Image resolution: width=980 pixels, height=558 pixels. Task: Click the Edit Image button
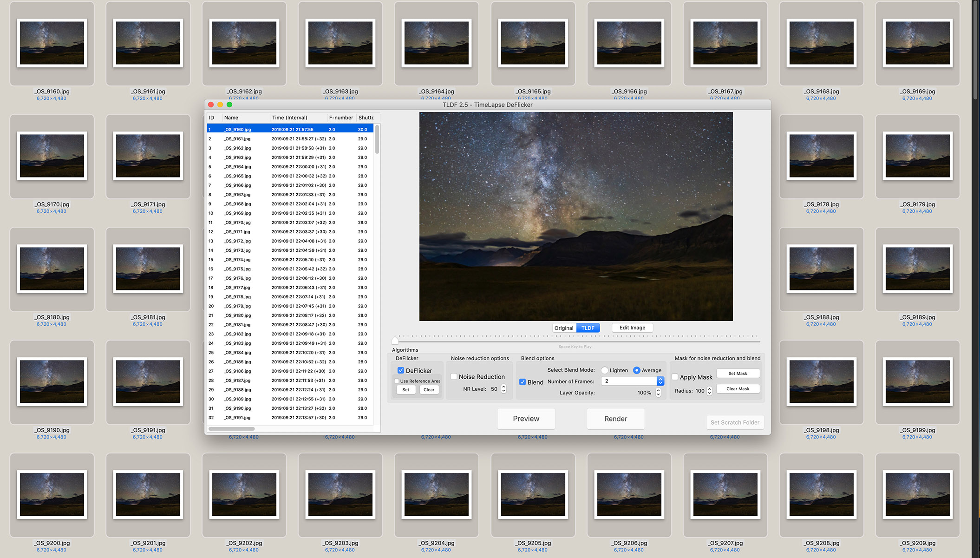(x=632, y=328)
